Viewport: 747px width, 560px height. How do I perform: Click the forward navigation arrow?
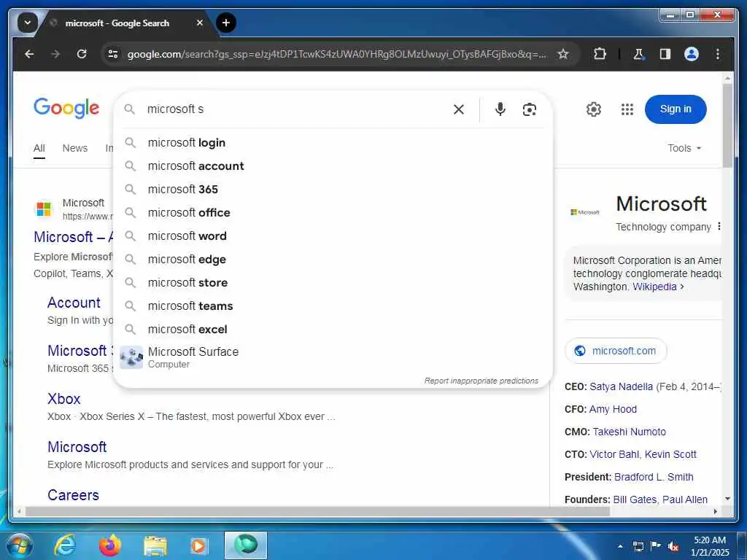pos(55,54)
